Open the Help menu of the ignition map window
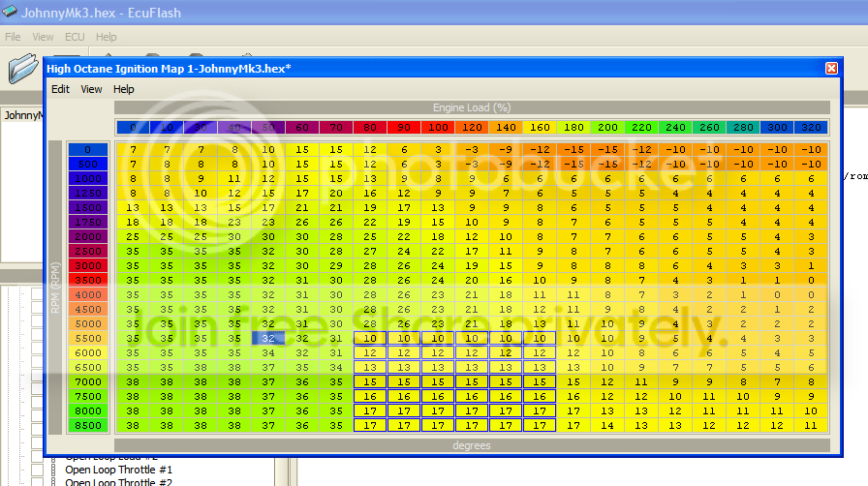The image size is (868, 486). 123,89
